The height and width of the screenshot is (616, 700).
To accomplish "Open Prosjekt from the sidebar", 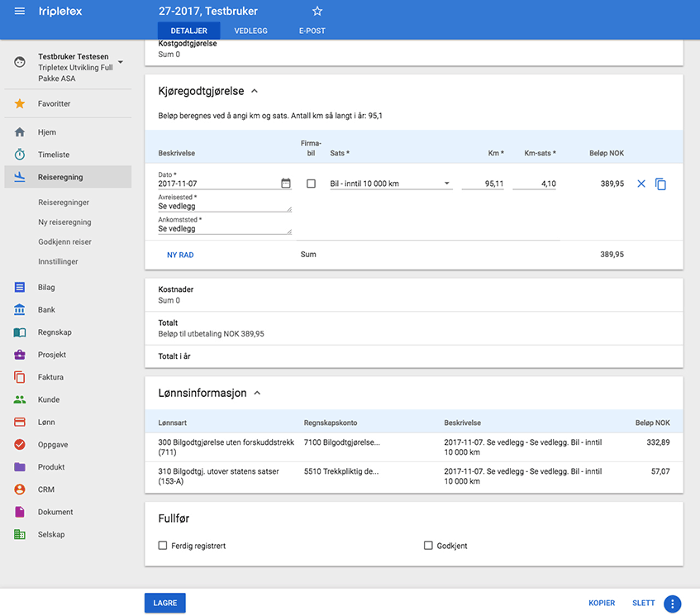I will click(x=51, y=355).
